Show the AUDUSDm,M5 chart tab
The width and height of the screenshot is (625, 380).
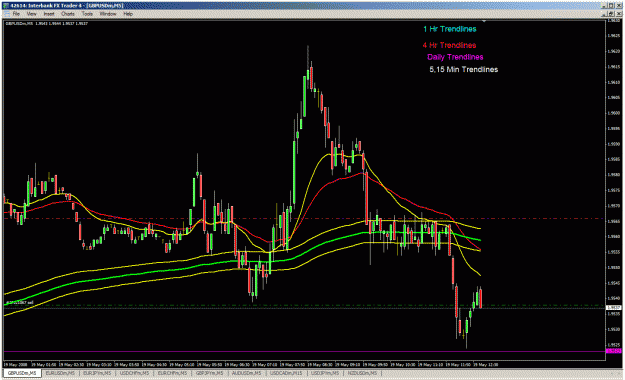[246, 373]
